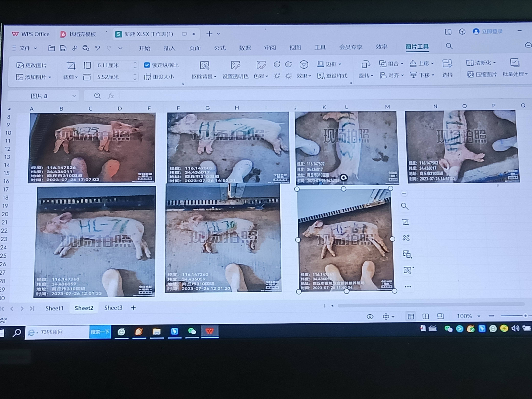Click the floating magnifier icon beside selected image
This screenshot has height=399, width=532.
click(x=405, y=206)
